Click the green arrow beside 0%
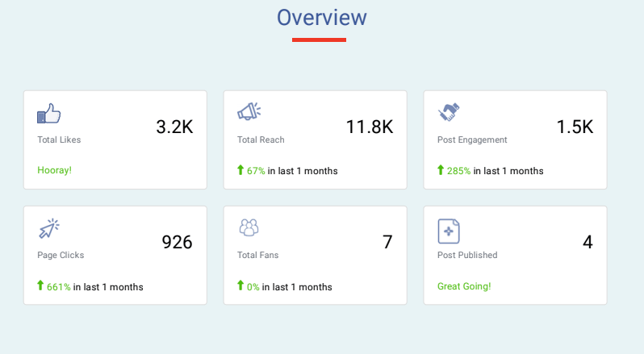The height and width of the screenshot is (354, 644). point(240,285)
